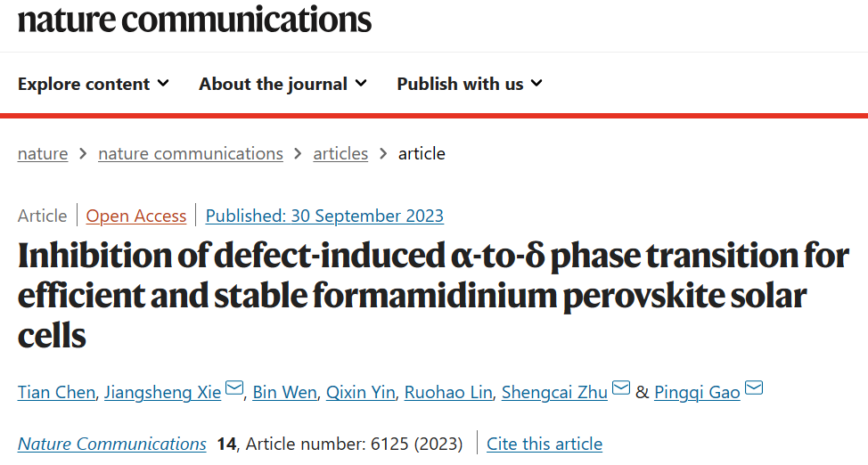Expand the About the journal menu
Screen dimensions: 868x465
(x=283, y=84)
